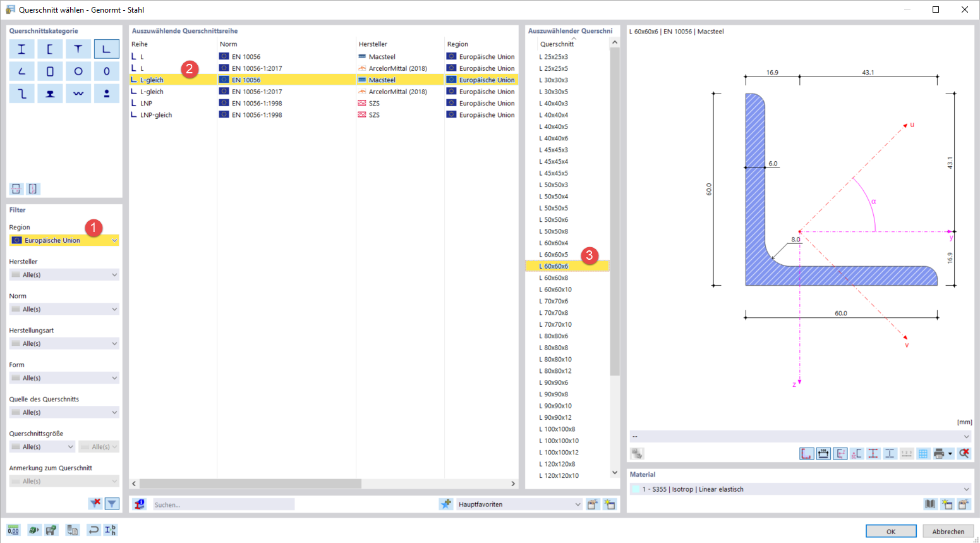The image size is (980, 543).
Task: Click the material color swatch for S355
Action: [x=635, y=489]
